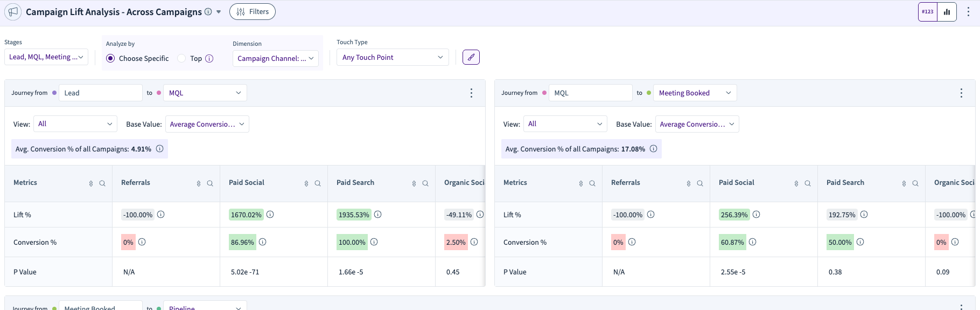This screenshot has height=310, width=980.
Task: Search Paid Social column in Meeting Booked table
Action: pos(808,183)
